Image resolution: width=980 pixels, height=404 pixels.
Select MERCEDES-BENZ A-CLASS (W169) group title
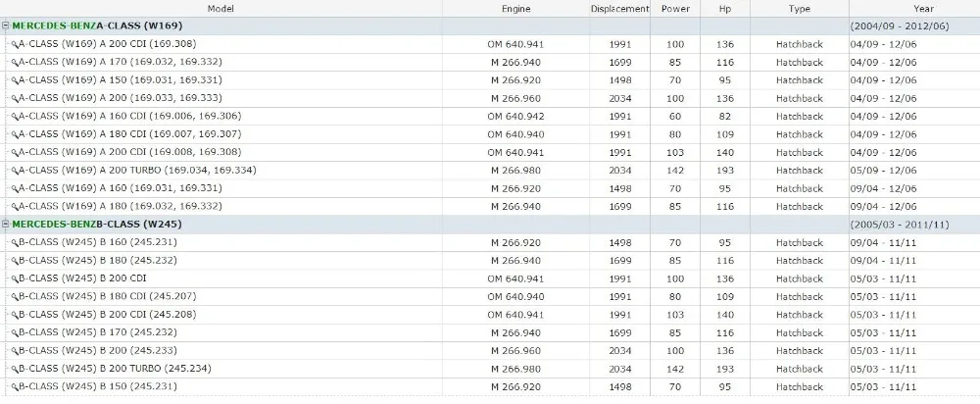[97, 25]
